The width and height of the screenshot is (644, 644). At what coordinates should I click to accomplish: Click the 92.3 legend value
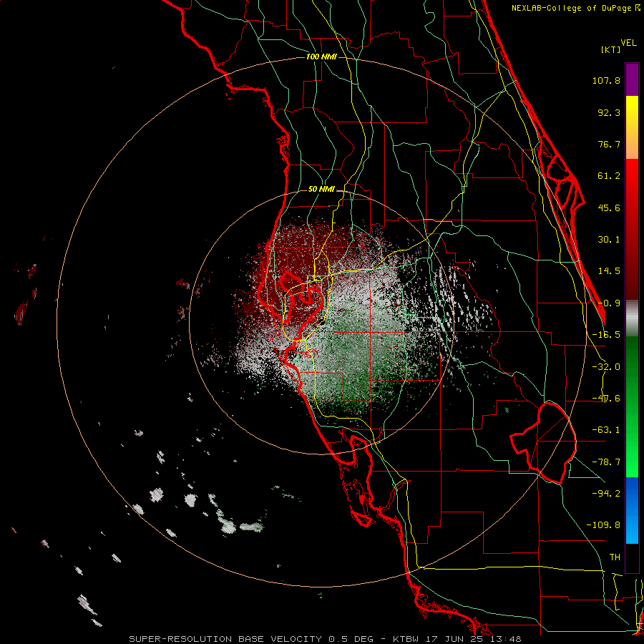coord(609,112)
